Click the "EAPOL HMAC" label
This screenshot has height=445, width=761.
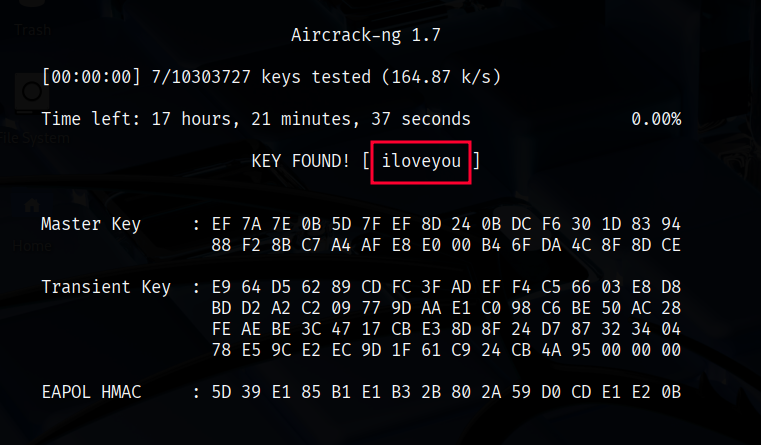point(91,392)
